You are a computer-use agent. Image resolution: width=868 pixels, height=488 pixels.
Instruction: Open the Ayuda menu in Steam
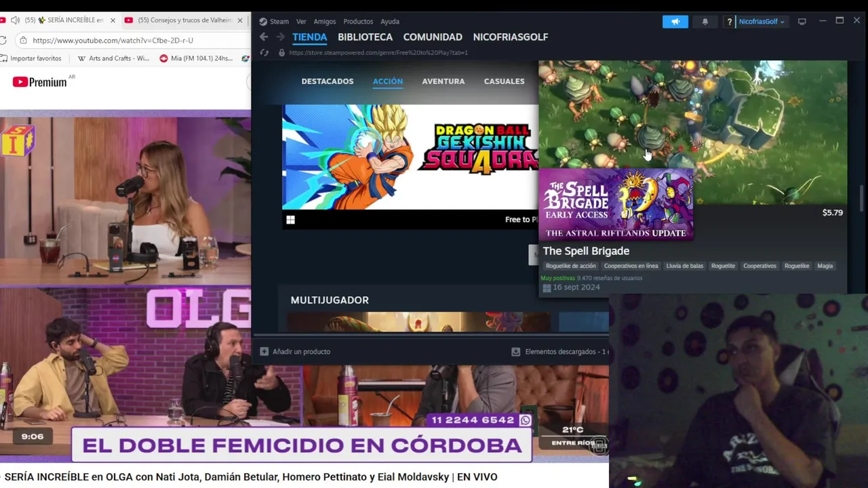pos(390,22)
